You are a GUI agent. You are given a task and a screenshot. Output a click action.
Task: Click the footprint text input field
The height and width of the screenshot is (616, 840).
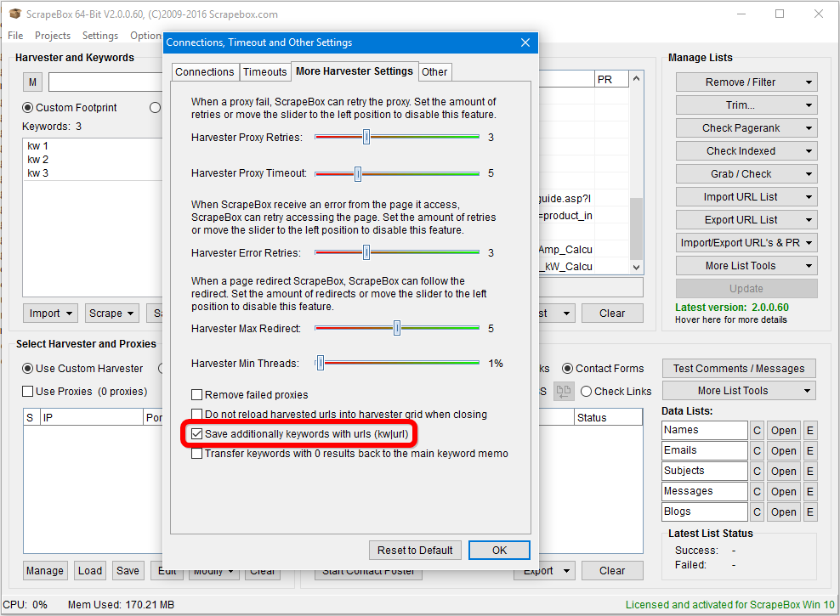point(105,82)
